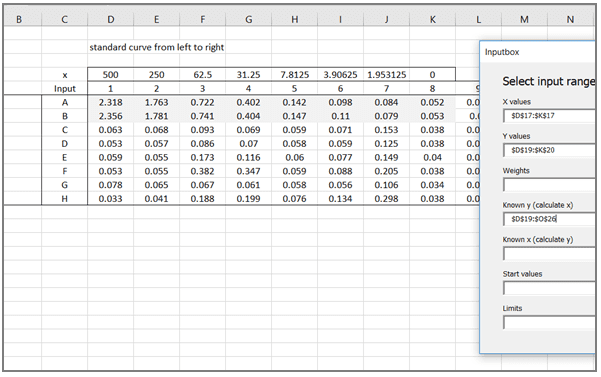The image size is (601, 377).
Task: Select cell with value 0.205
Action: (x=386, y=171)
